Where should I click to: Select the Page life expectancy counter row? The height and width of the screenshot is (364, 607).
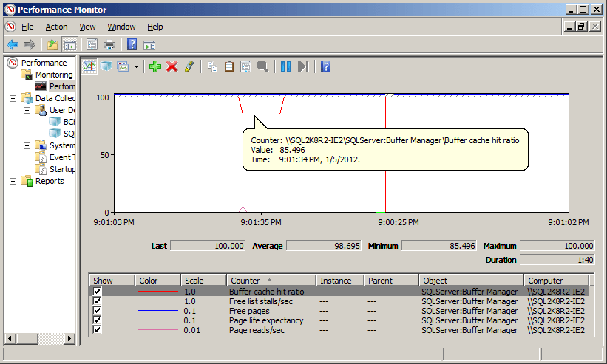(x=266, y=320)
